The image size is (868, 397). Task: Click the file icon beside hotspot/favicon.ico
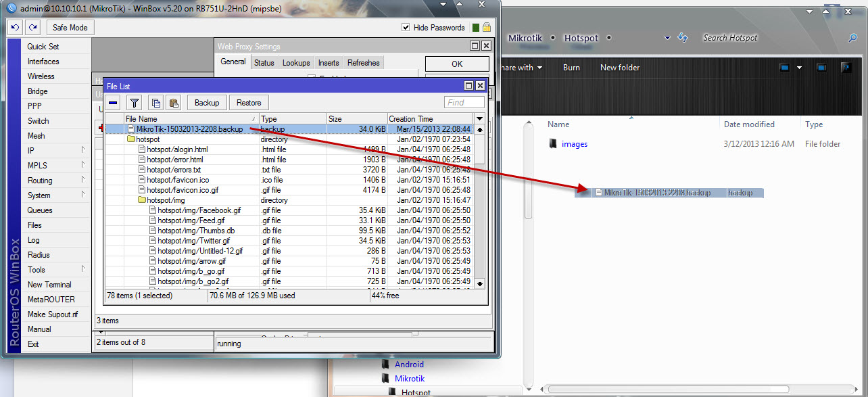click(142, 180)
